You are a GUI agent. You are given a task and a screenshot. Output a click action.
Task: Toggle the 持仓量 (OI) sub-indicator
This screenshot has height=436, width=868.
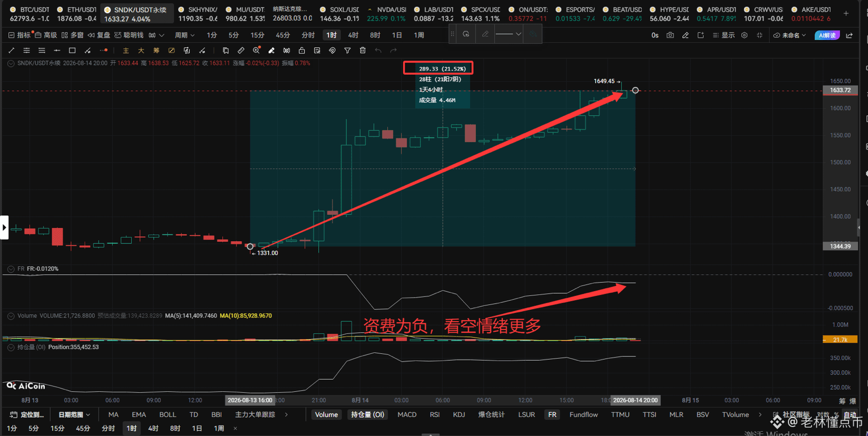(x=367, y=415)
